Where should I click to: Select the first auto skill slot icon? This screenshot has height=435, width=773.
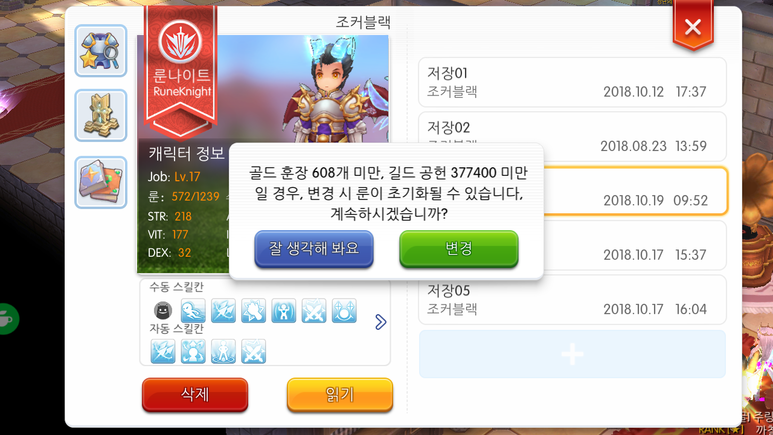tap(163, 352)
